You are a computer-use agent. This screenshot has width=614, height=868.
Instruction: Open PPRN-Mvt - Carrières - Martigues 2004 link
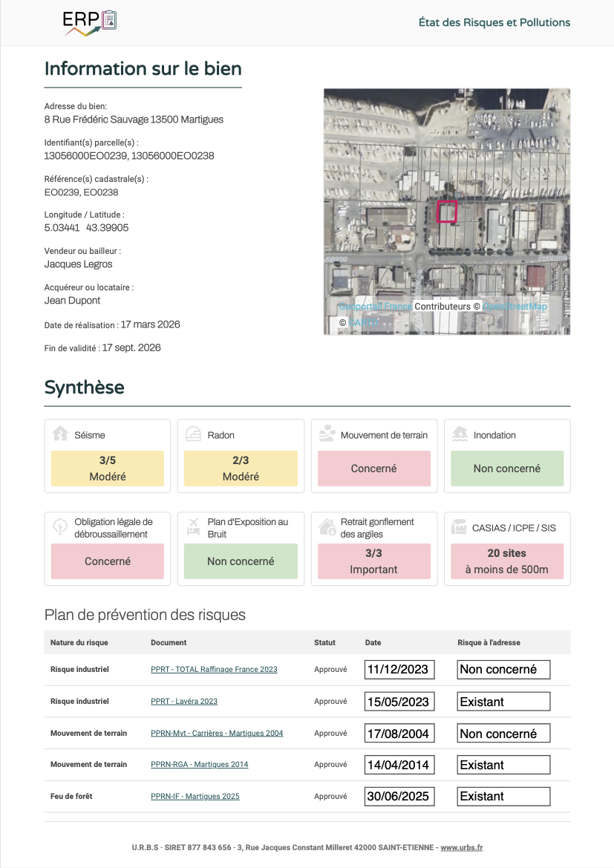[217, 733]
